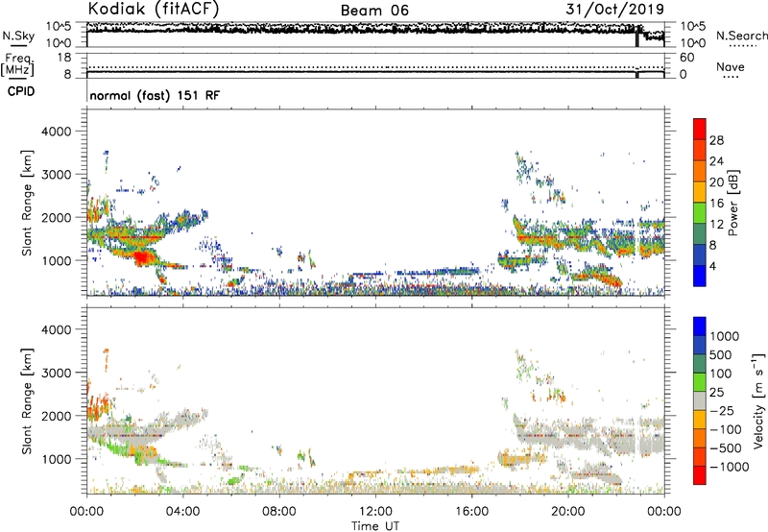Select the red top segment of power colorbar

(x=700, y=128)
